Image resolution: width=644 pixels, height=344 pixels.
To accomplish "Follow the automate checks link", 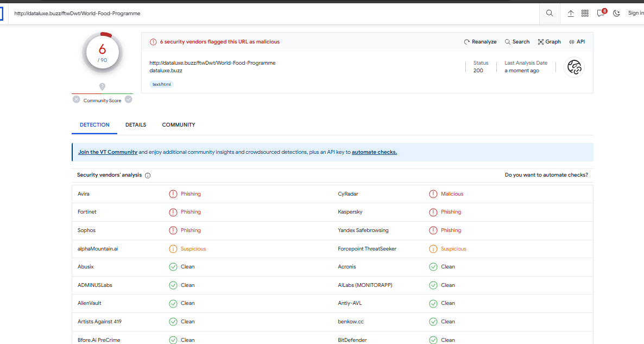I will 374,152.
